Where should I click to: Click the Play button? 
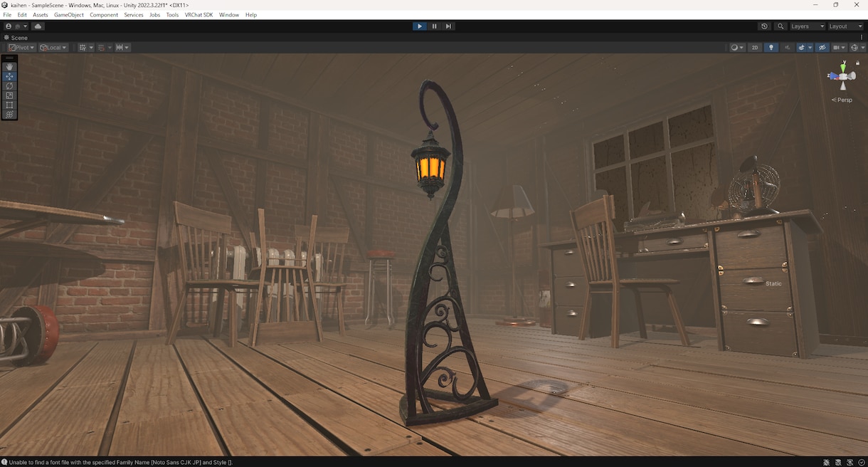coord(420,26)
